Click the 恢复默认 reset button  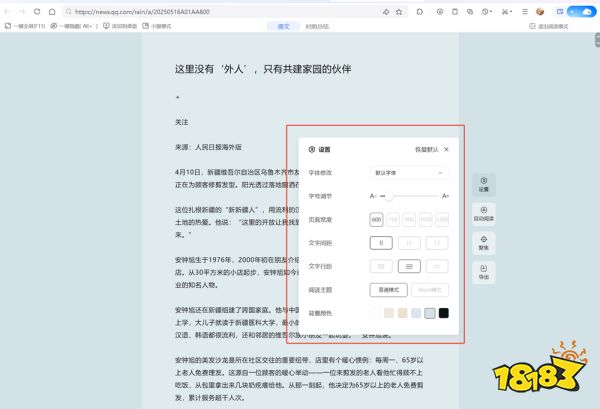pos(426,149)
